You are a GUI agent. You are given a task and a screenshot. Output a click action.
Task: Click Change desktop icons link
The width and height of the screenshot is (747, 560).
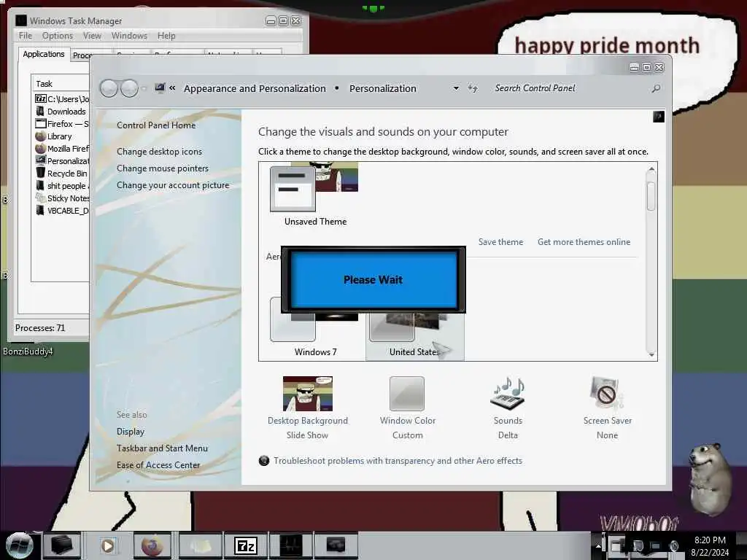(159, 152)
